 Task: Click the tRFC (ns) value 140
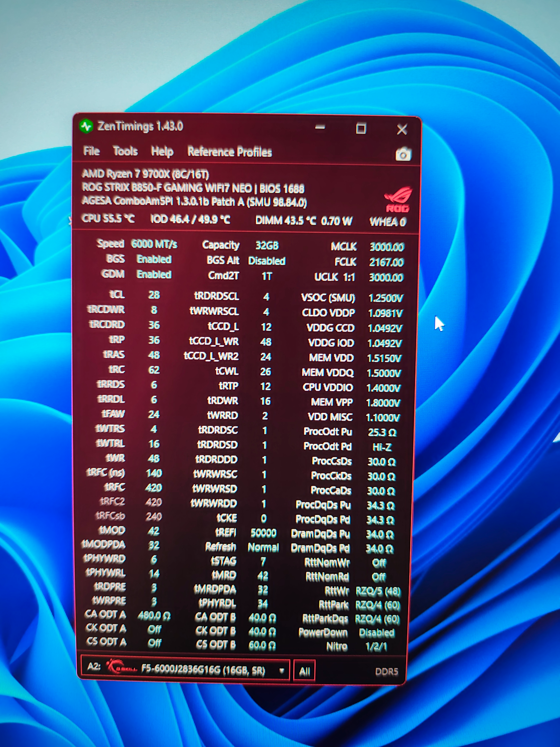pyautogui.click(x=154, y=473)
